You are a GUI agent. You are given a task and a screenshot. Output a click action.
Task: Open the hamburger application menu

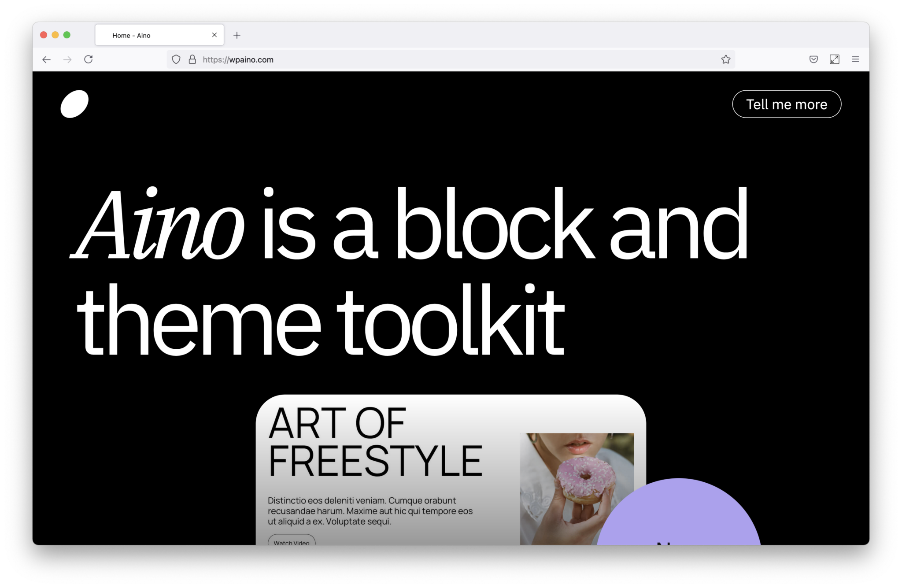855,59
